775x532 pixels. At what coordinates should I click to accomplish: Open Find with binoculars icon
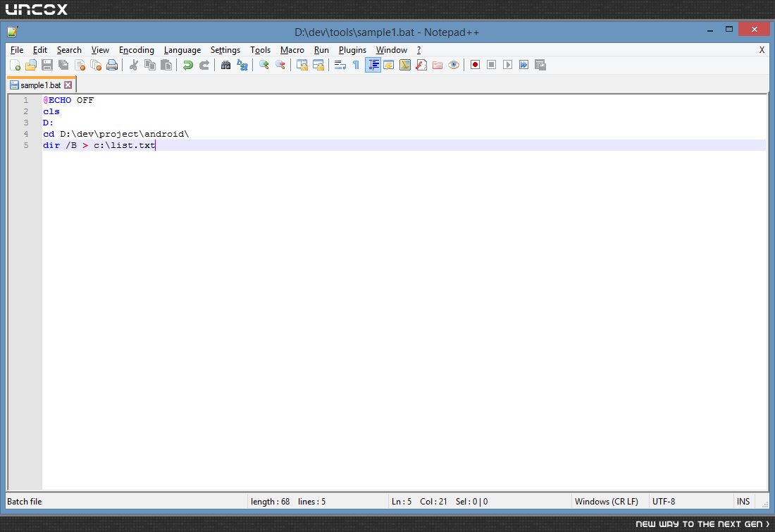tap(226, 65)
